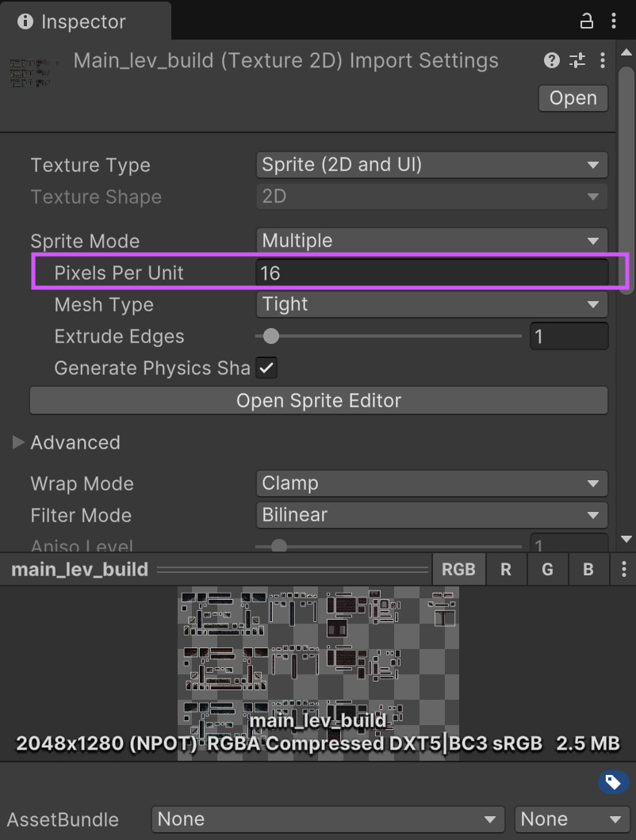Click the scrollbar up arrow

pyautogui.click(x=626, y=52)
